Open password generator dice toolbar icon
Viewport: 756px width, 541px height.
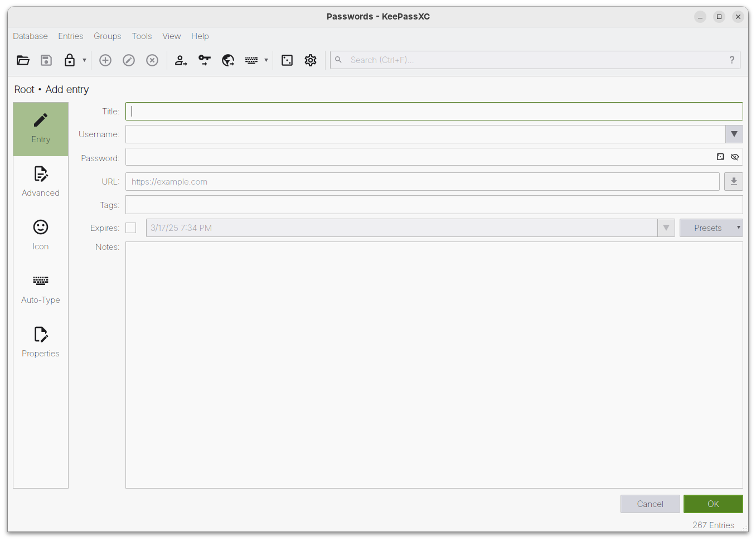(287, 60)
